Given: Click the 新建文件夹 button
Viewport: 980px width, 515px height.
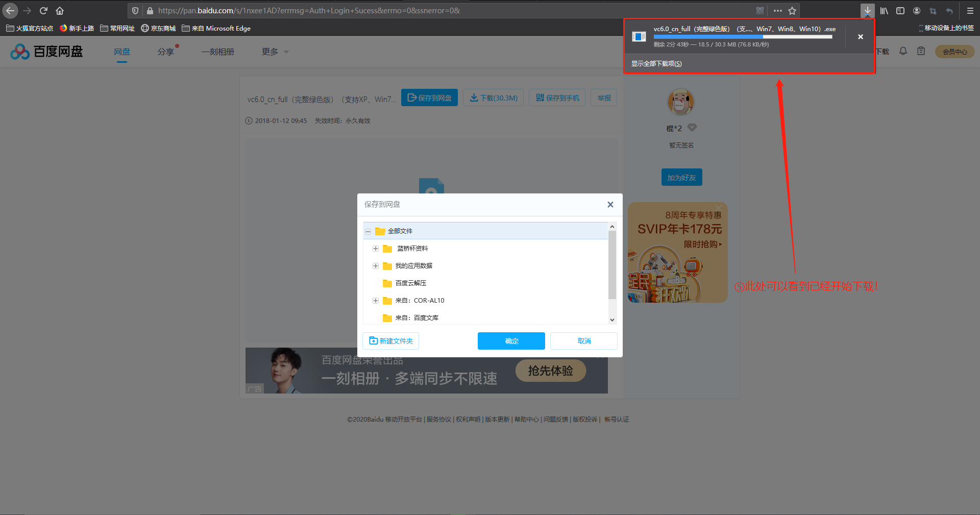Looking at the screenshot, I should point(390,340).
